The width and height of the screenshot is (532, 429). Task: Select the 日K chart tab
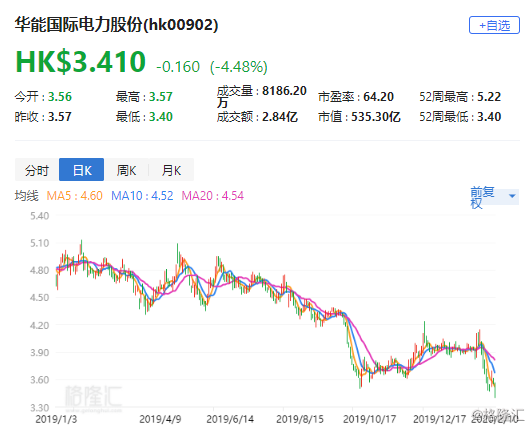[81, 170]
